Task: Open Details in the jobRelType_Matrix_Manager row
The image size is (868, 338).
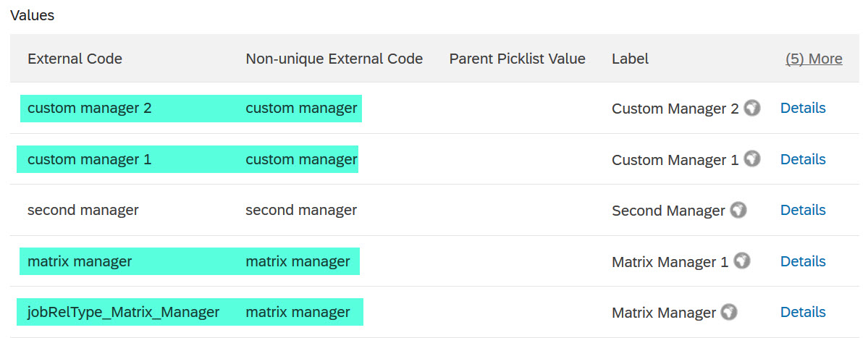Action: click(x=803, y=312)
